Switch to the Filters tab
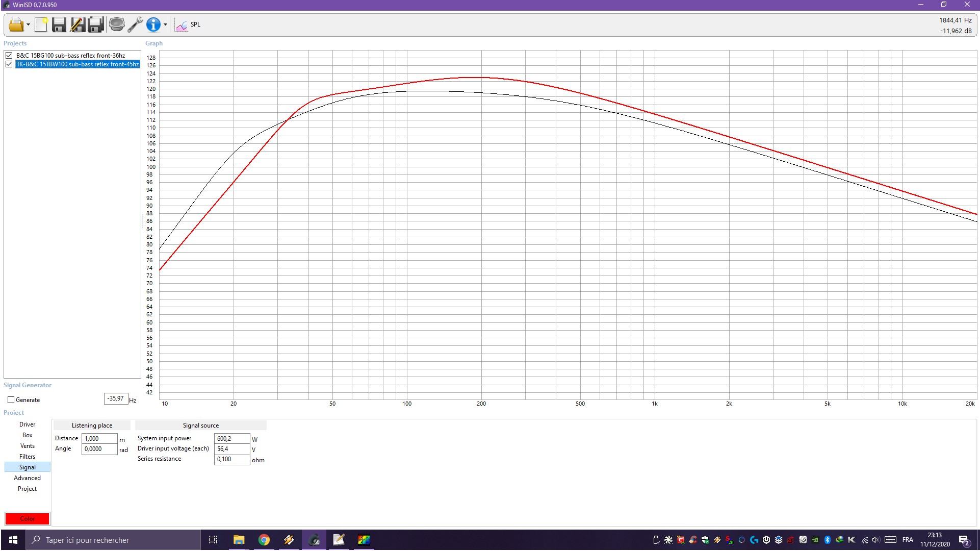980x551 pixels. click(x=28, y=457)
